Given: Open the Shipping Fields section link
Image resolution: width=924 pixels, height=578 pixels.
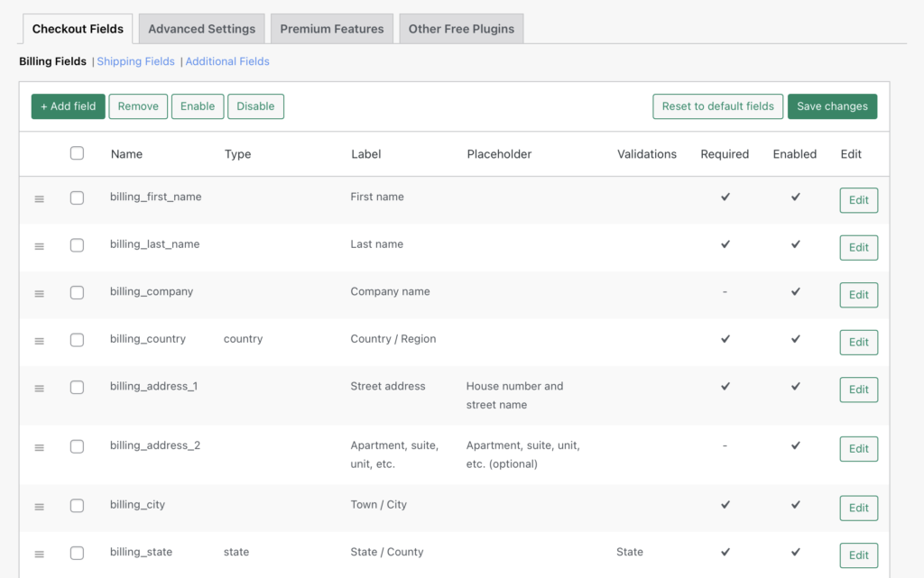Looking at the screenshot, I should pyautogui.click(x=135, y=61).
